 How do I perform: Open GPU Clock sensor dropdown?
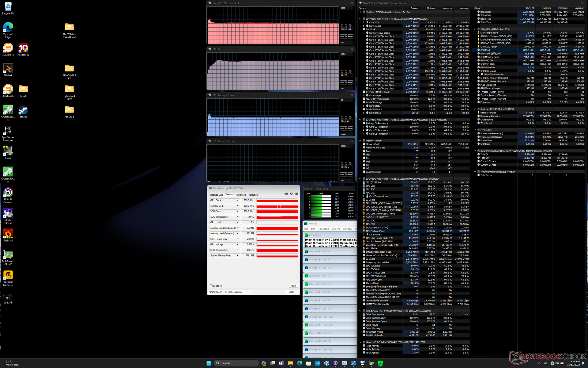pyautogui.click(x=238, y=201)
